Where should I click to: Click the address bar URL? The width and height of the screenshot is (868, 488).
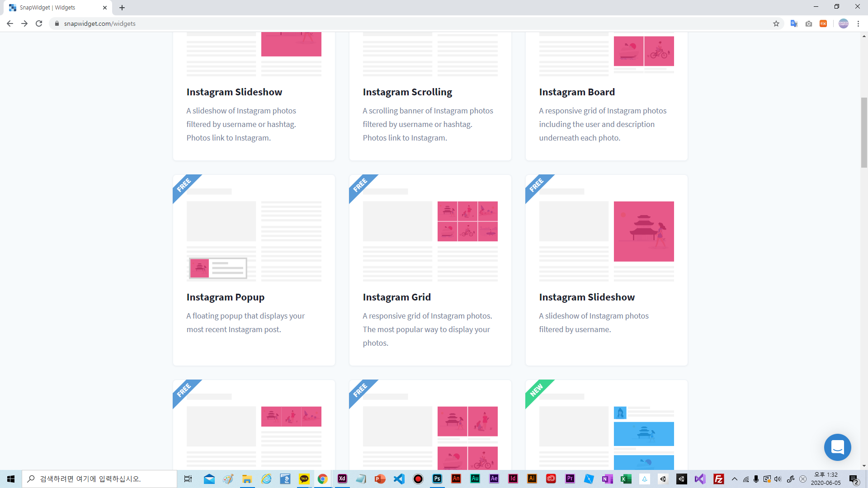pyautogui.click(x=99, y=23)
